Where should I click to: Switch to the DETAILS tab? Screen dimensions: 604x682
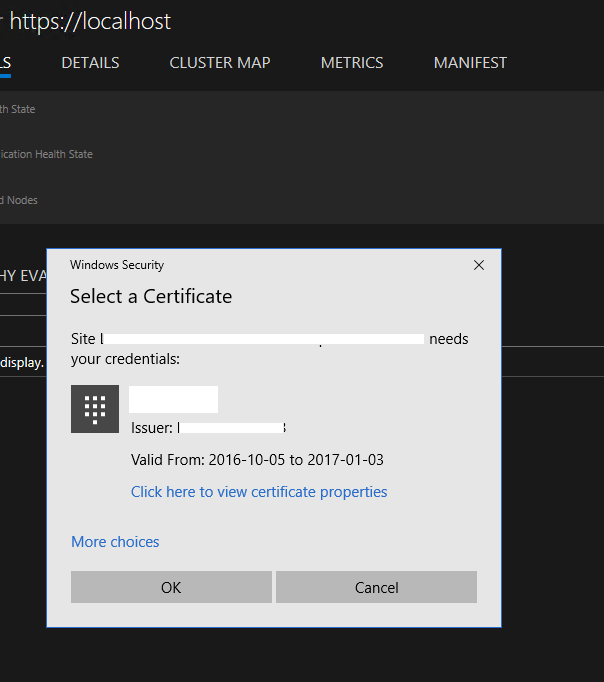click(x=90, y=63)
